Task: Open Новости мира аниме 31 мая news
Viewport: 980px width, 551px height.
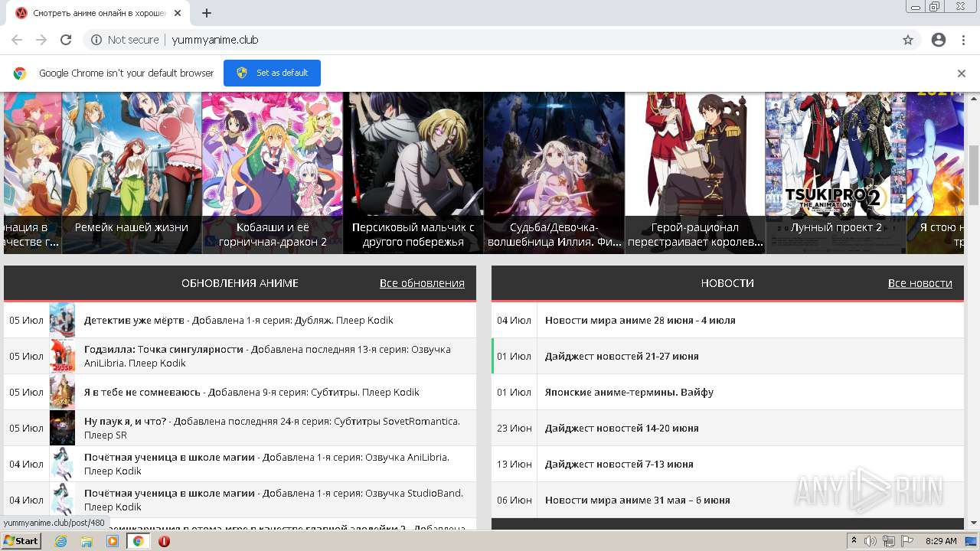Action: [x=638, y=500]
